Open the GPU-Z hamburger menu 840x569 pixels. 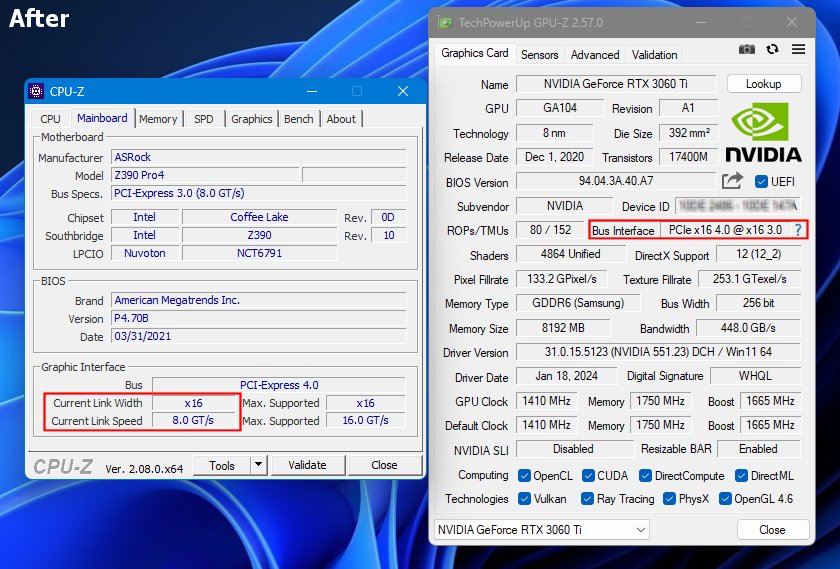(798, 49)
